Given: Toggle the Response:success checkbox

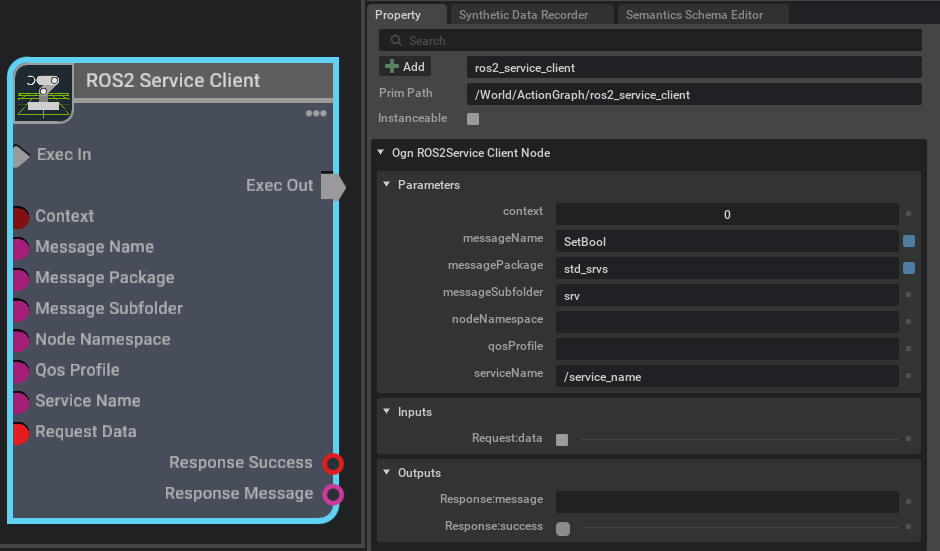Looking at the screenshot, I should pos(562,528).
